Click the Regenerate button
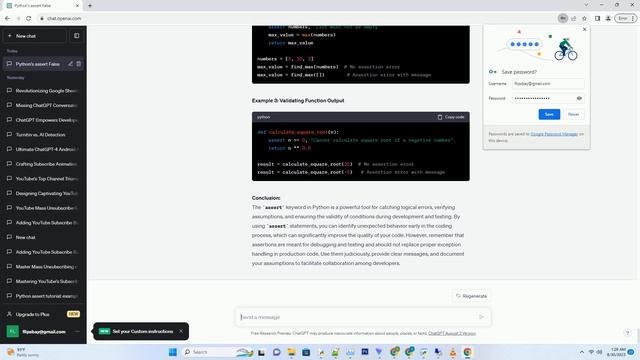Image resolution: width=640 pixels, height=360 pixels. [x=472, y=296]
